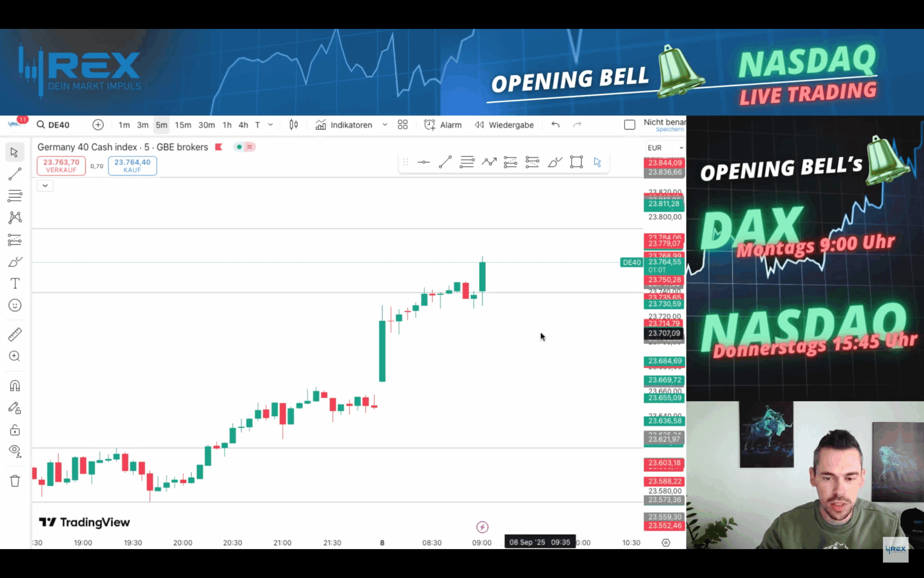Image resolution: width=924 pixels, height=578 pixels.
Task: Click the add symbol plus button
Action: tap(98, 125)
